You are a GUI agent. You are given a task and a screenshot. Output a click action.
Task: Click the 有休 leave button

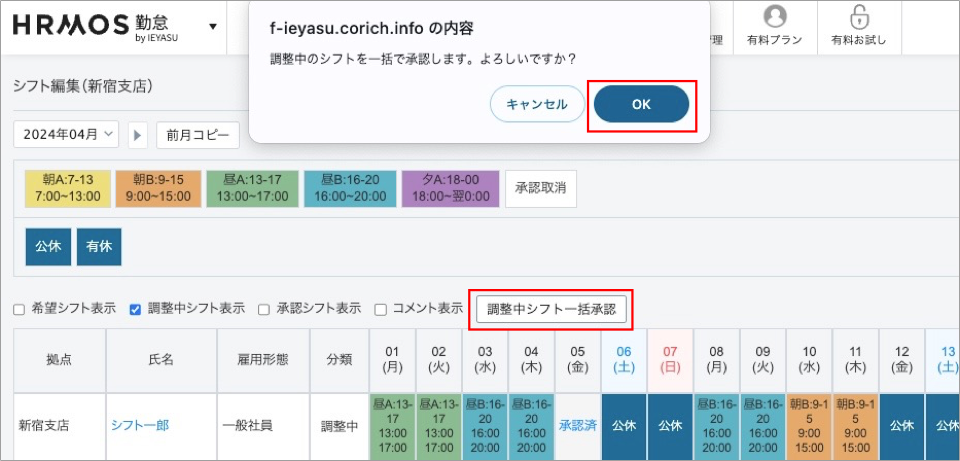99,246
